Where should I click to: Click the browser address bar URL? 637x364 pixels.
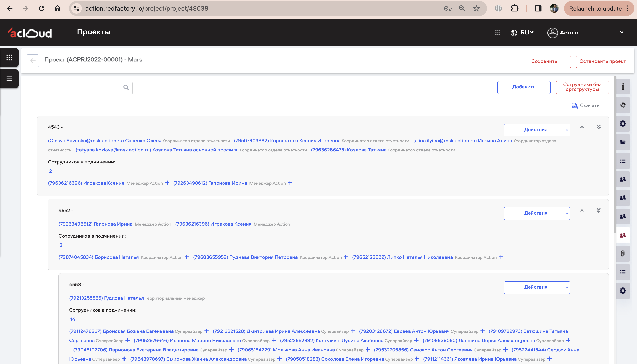coord(146,8)
